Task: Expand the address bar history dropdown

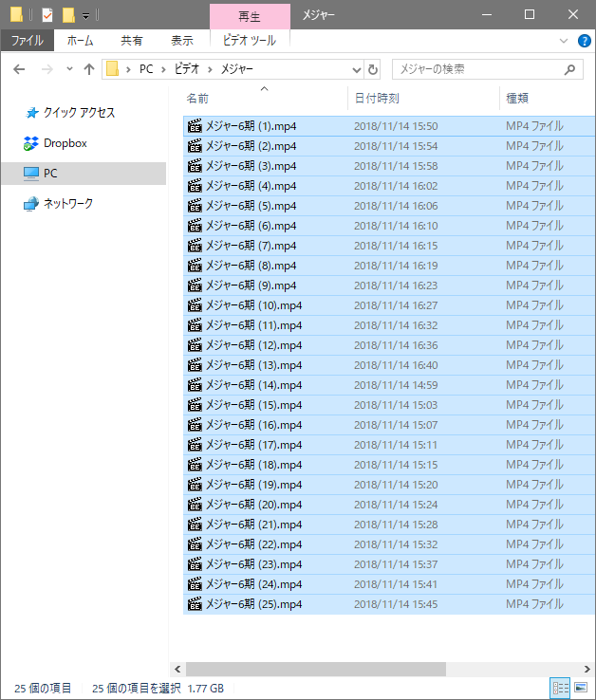Action: [357, 69]
